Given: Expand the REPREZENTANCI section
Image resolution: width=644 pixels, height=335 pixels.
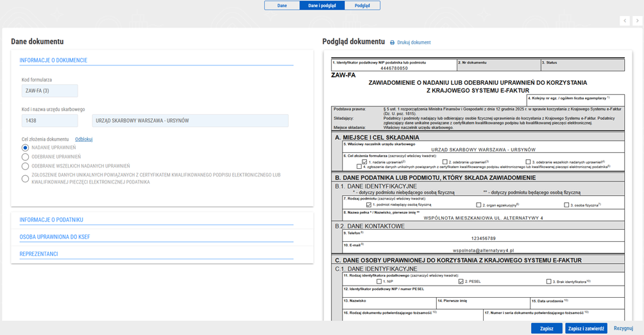Looking at the screenshot, I should tap(39, 254).
